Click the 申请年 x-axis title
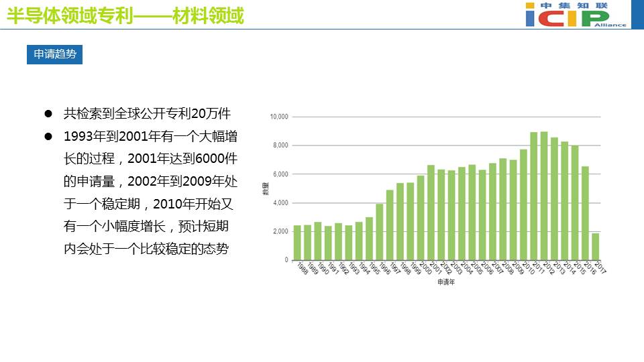The image size is (644, 362). tap(446, 282)
